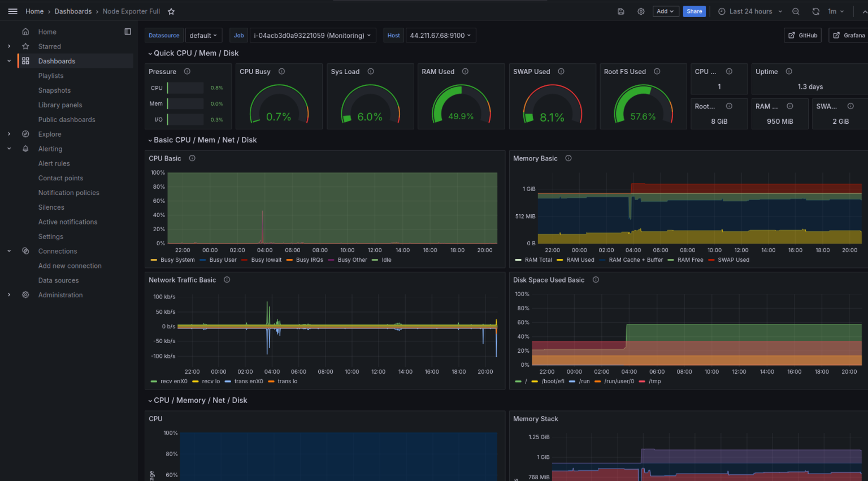Open the Last 24 hours time picker
Viewport: 868px width, 481px height.
point(749,11)
